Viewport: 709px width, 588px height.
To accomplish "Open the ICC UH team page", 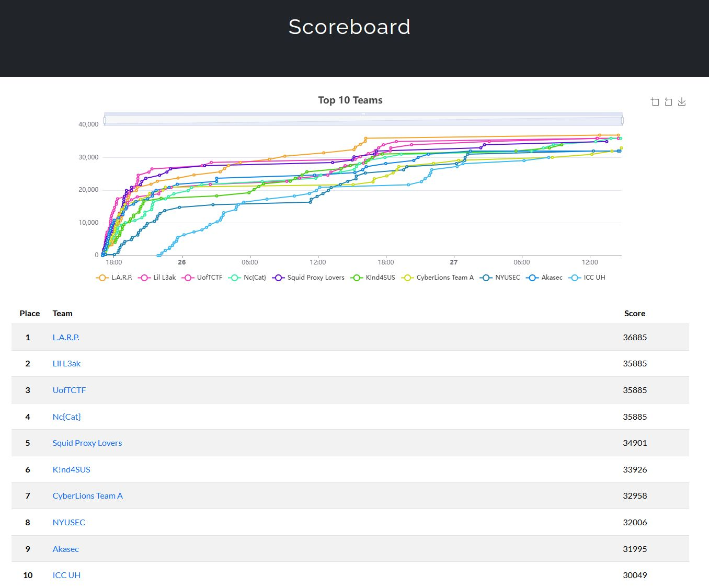I will 66,575.
